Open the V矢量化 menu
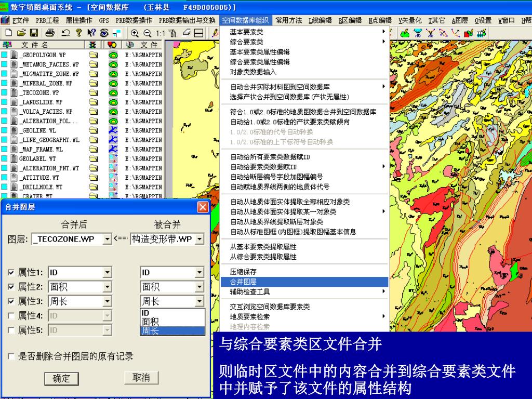This screenshot has width=532, height=399. 410,20
